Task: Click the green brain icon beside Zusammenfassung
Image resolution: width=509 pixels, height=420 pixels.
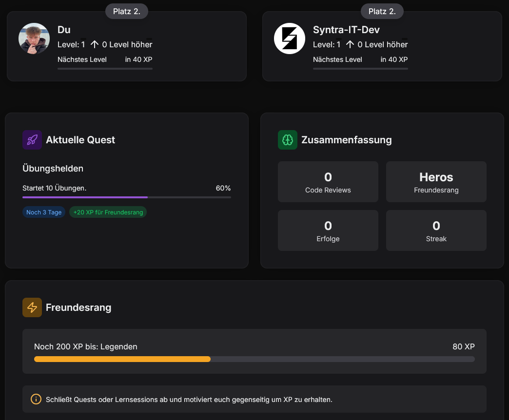Action: 288,140
